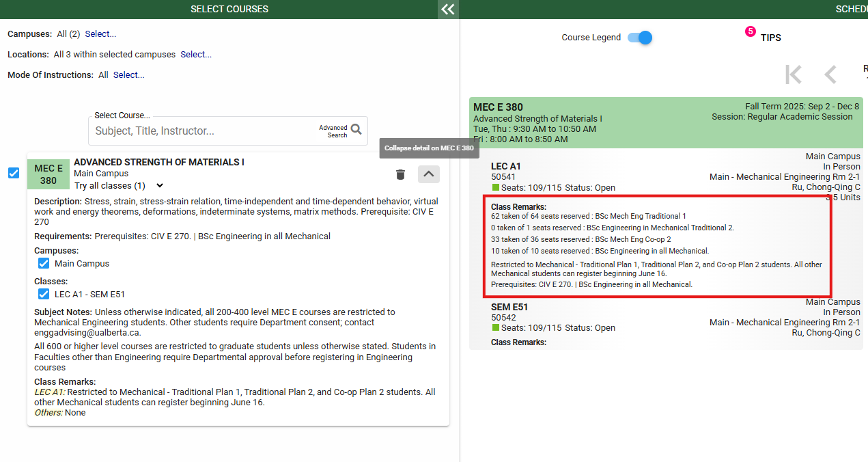This screenshot has height=462, width=868.
Task: Click the Advanced Search magnifier icon
Action: click(356, 130)
